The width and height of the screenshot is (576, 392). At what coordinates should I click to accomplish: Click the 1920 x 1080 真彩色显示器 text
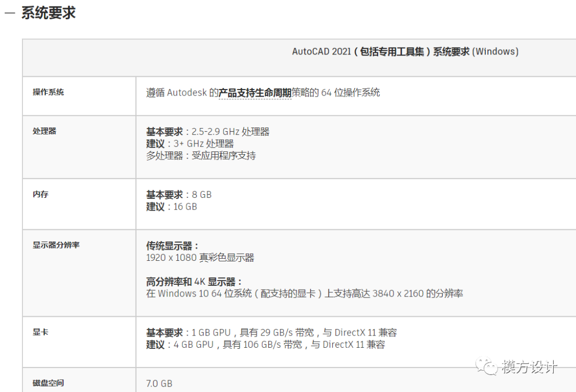[200, 258]
